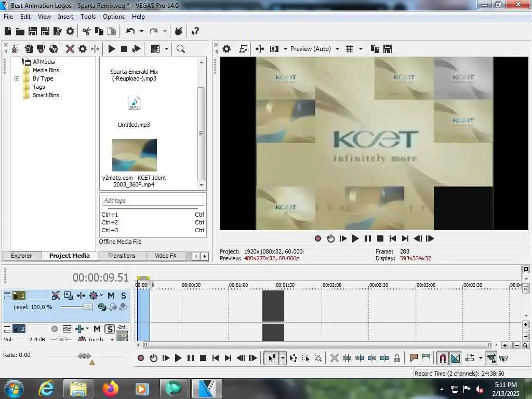
Task: Toggle Invert track phase on track 2
Action: (x=67, y=329)
